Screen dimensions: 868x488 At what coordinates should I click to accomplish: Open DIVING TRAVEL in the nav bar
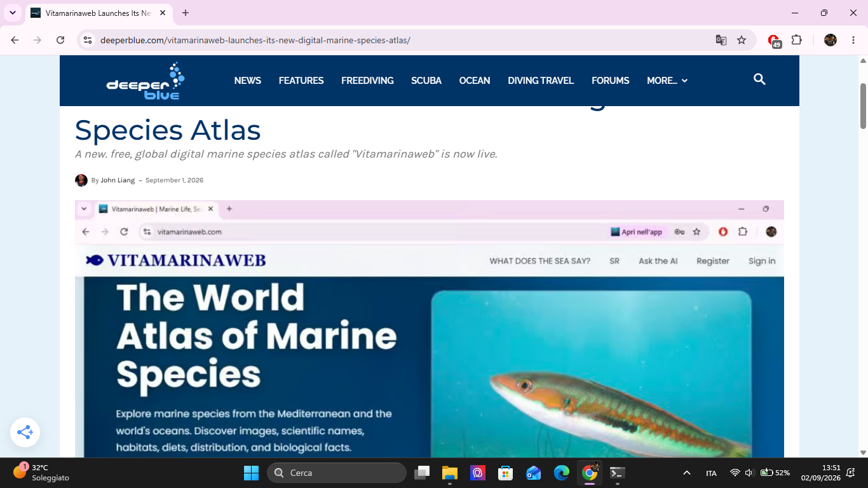(x=541, y=81)
